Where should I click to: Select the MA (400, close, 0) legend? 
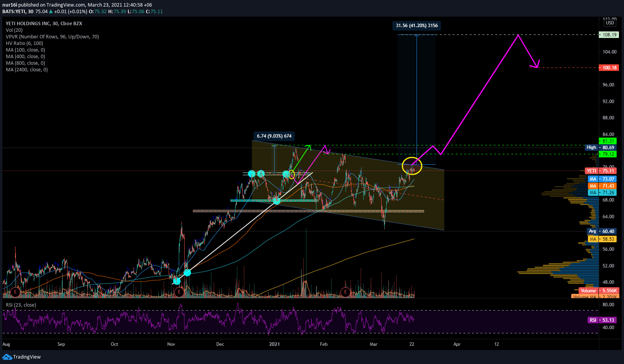(x=25, y=57)
